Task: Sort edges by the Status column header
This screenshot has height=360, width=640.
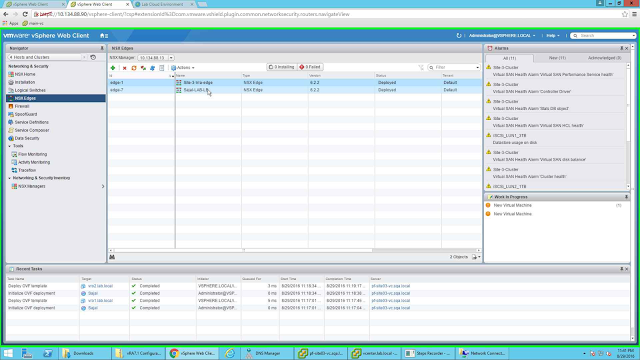Action: tap(408, 76)
